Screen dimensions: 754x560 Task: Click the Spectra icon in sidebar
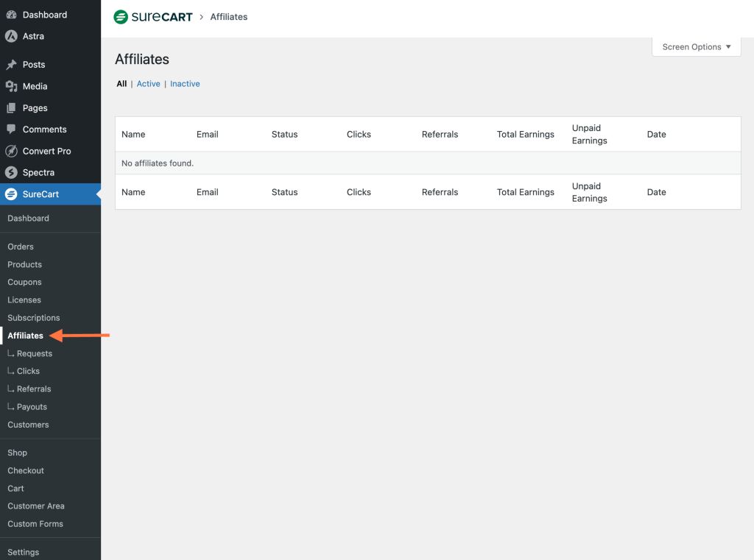pyautogui.click(x=11, y=172)
